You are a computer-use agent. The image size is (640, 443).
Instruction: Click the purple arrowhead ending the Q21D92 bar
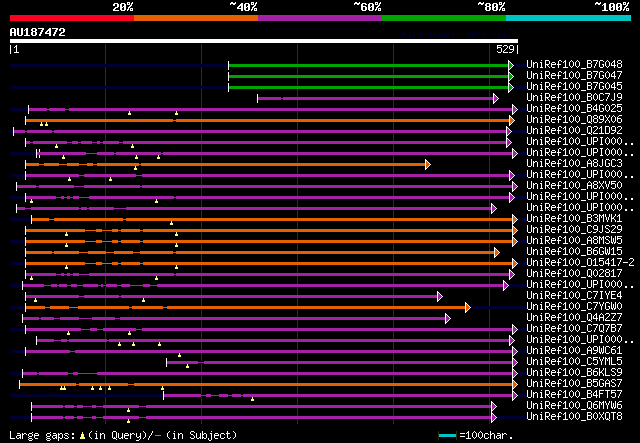(509, 131)
